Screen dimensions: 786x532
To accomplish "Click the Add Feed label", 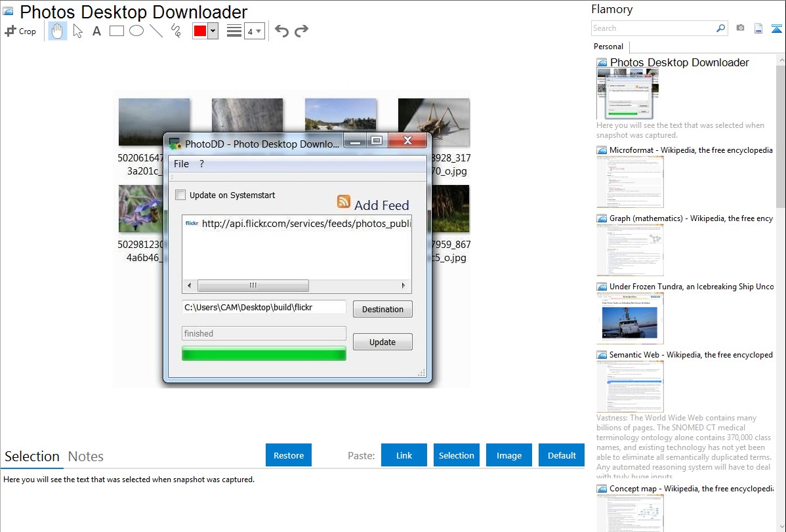I will pyautogui.click(x=381, y=205).
